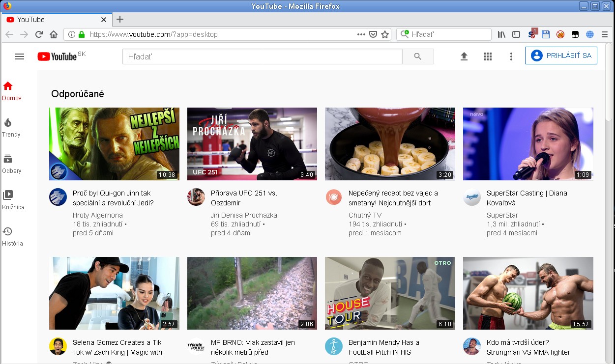Open the YouTube apps grid icon
615x364 pixels.
[x=488, y=56]
